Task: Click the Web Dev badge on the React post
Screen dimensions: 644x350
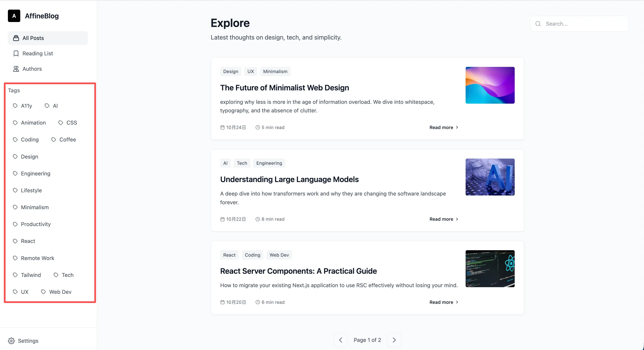Action: tap(279, 255)
